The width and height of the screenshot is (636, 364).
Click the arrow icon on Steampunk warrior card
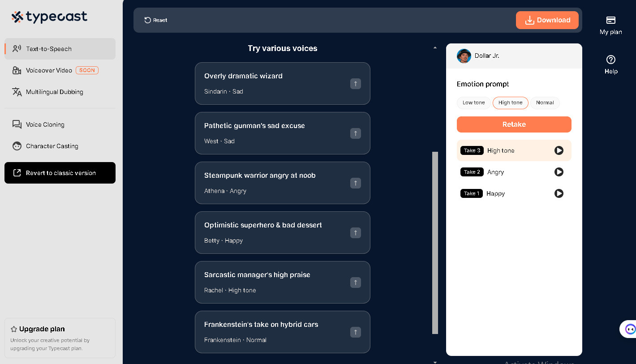pyautogui.click(x=355, y=183)
